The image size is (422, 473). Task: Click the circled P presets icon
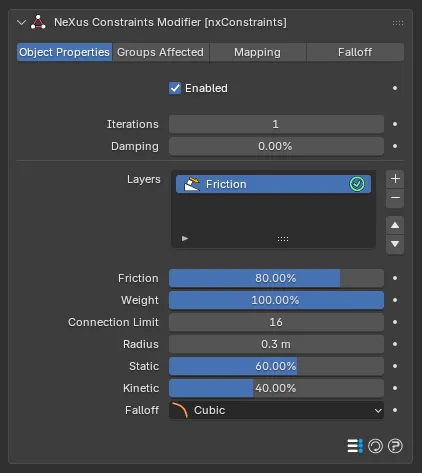395,446
